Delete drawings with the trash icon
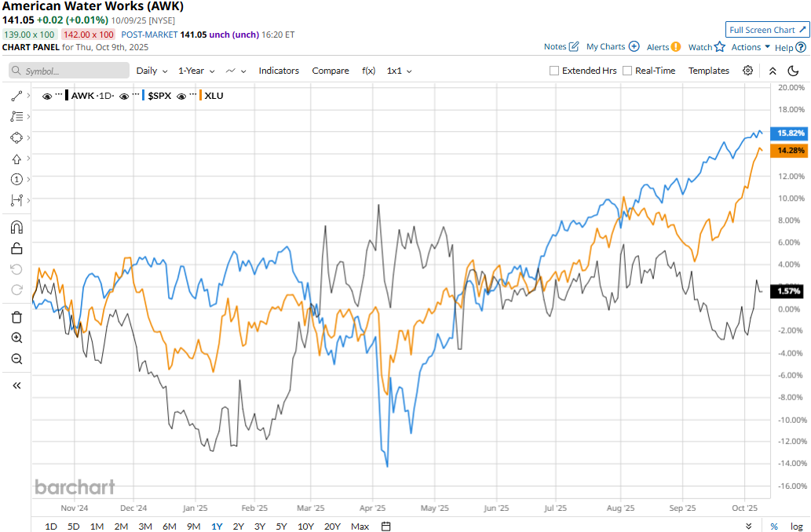 coord(16,317)
